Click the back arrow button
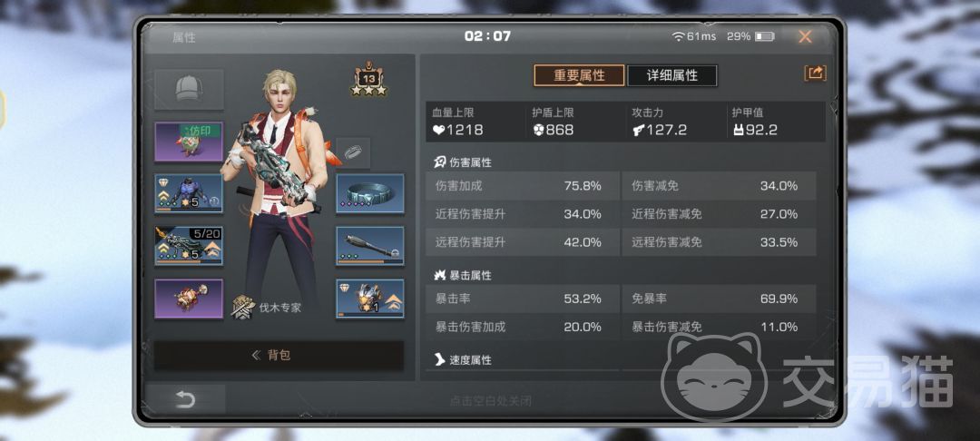 (x=186, y=400)
